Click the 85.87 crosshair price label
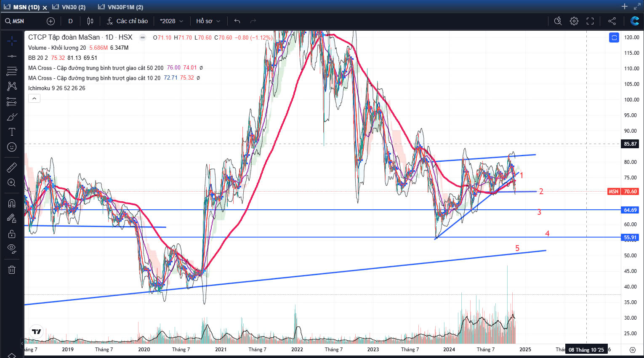The image size is (644, 358). tap(630, 144)
